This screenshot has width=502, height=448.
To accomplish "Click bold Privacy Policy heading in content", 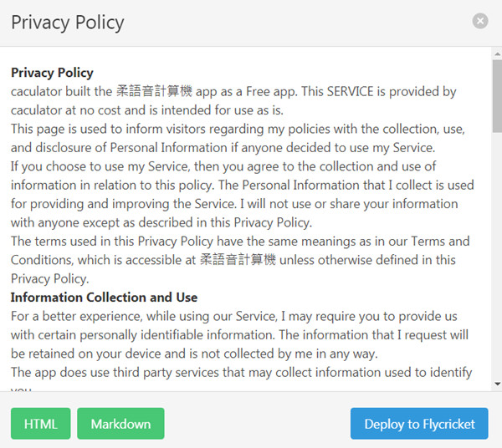I will (x=52, y=73).
